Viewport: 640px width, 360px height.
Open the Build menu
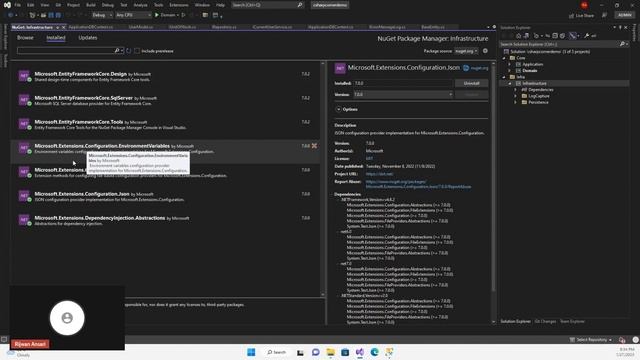tap(91, 5)
